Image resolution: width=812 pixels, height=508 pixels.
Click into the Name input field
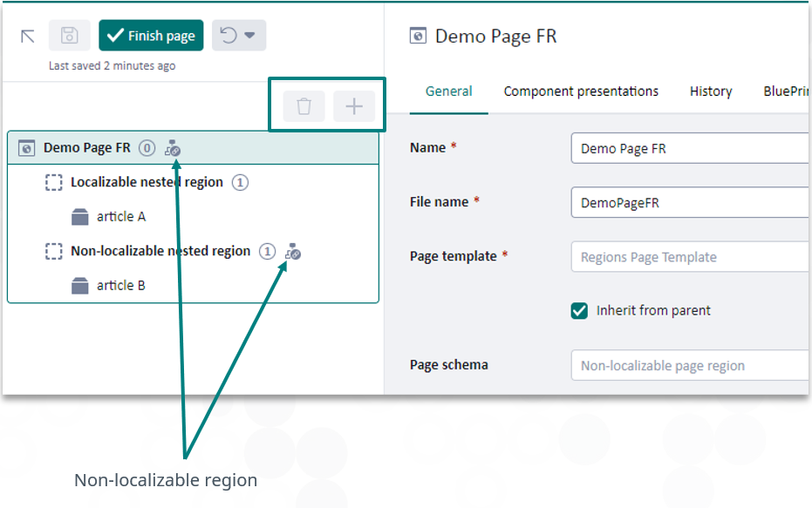691,149
